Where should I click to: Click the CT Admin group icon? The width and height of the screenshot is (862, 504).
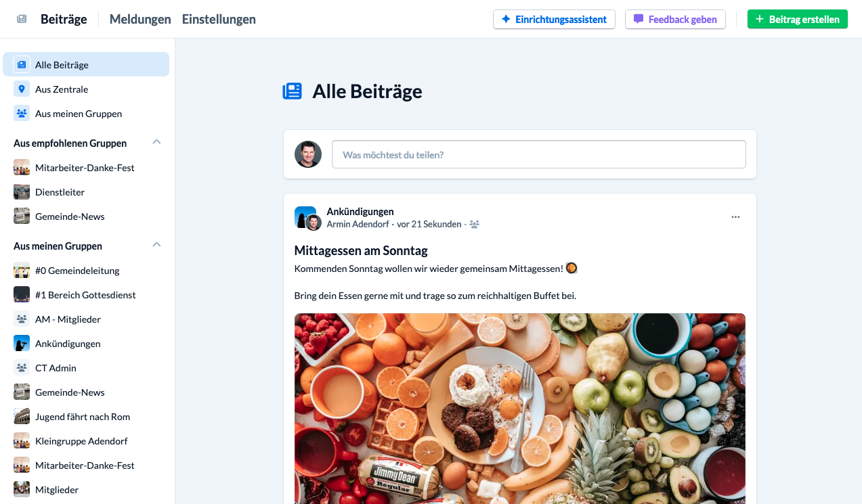coord(22,368)
